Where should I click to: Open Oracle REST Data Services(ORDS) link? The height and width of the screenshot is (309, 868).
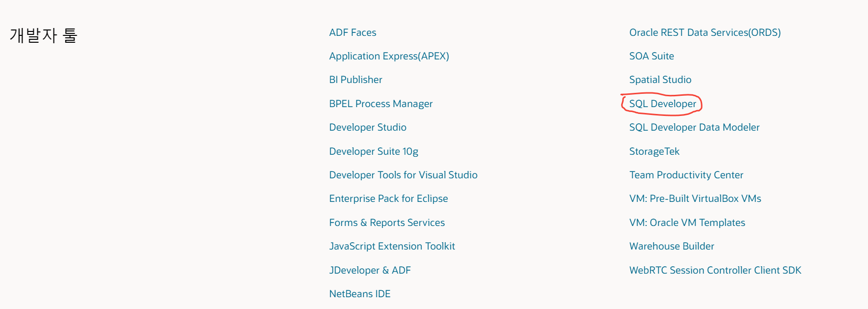[x=705, y=32]
